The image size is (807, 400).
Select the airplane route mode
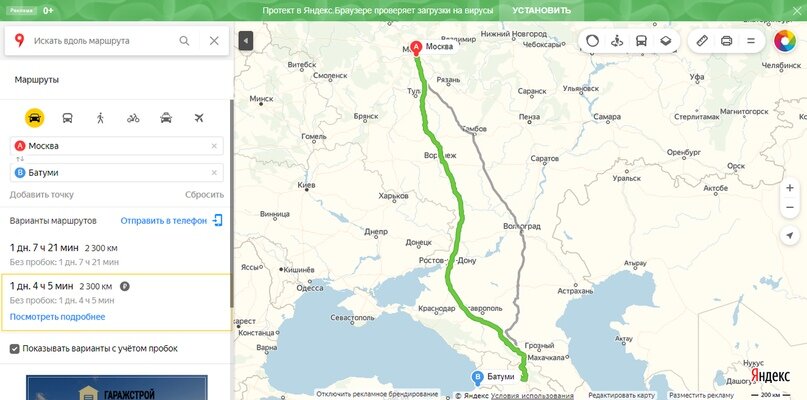(199, 118)
